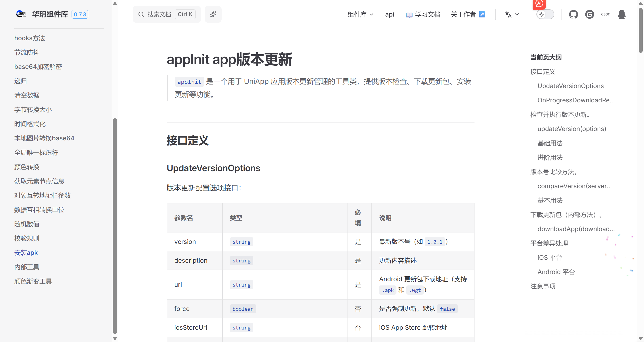Open 颜色转换 in the sidebar
The image size is (644, 342).
(x=27, y=167)
